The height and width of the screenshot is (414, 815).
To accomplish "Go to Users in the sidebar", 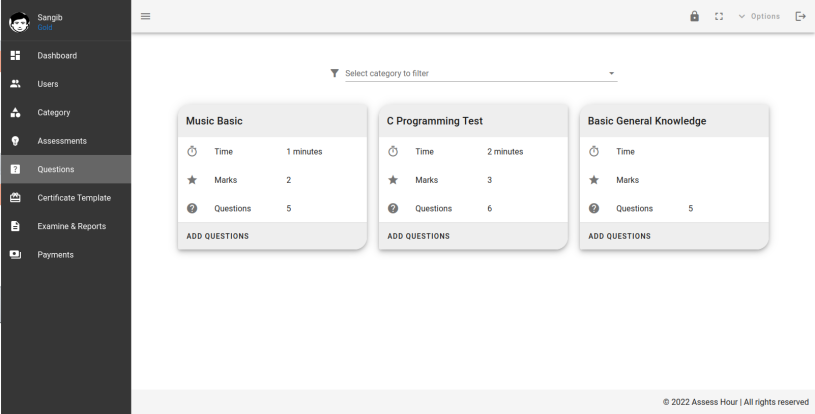I will [48, 84].
